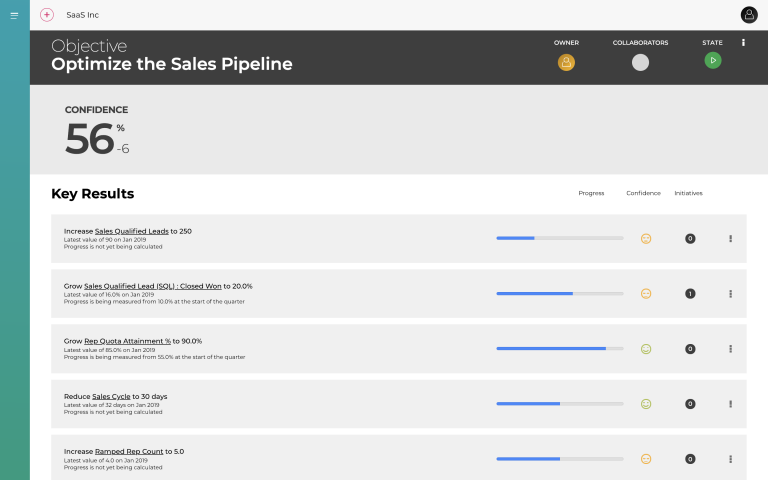Viewport: 768px width, 480px height.
Task: Click progress bar for Sales Qualified Leads
Action: pyautogui.click(x=560, y=238)
